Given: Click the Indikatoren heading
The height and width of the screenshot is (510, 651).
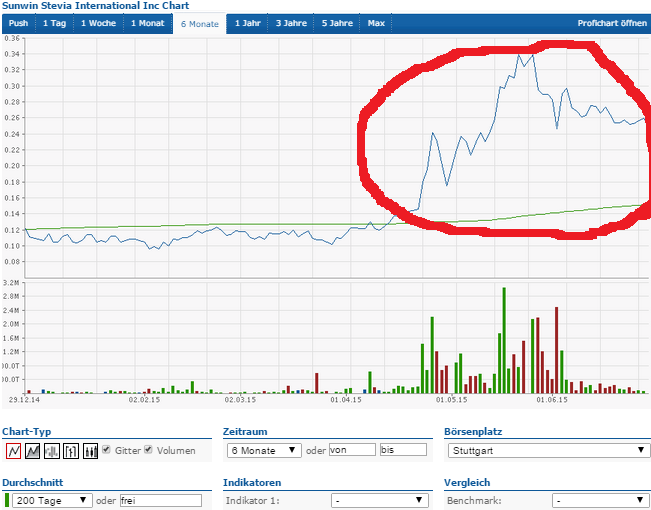Looking at the screenshot, I should point(252,483).
